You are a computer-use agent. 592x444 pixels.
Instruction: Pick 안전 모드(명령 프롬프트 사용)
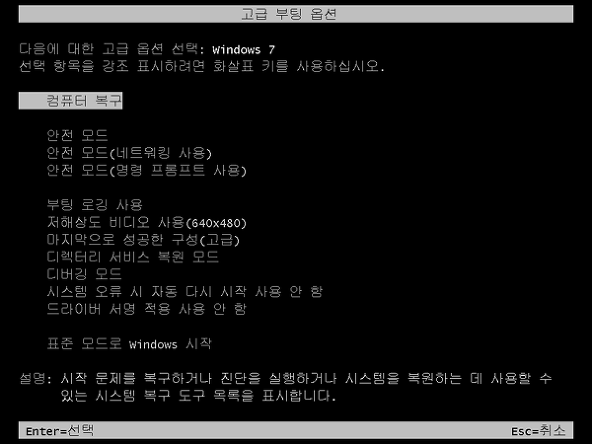pyautogui.click(x=146, y=171)
